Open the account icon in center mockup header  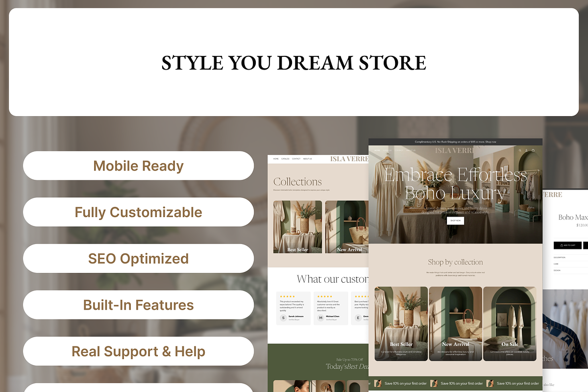526,150
